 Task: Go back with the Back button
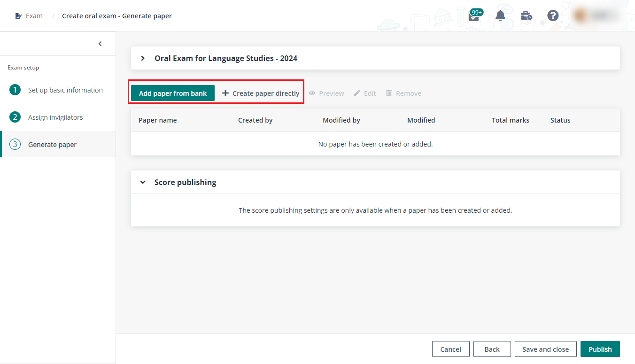tap(492, 349)
